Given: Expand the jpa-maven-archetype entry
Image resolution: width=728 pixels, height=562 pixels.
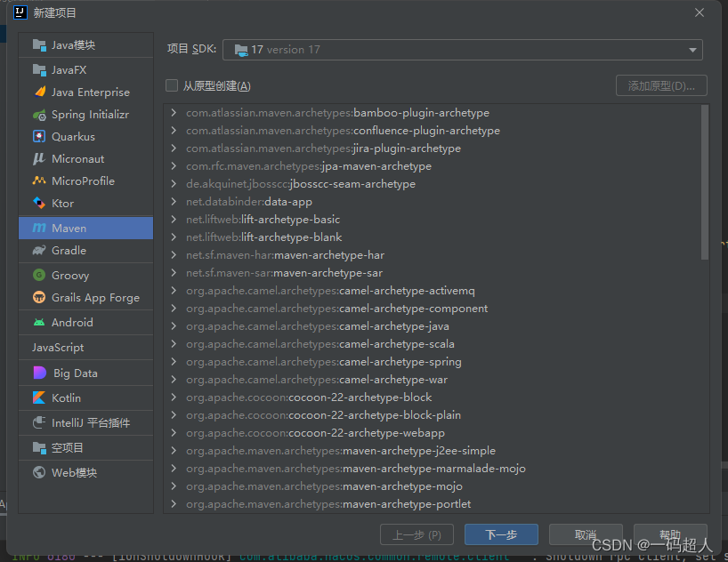Looking at the screenshot, I should tap(174, 165).
